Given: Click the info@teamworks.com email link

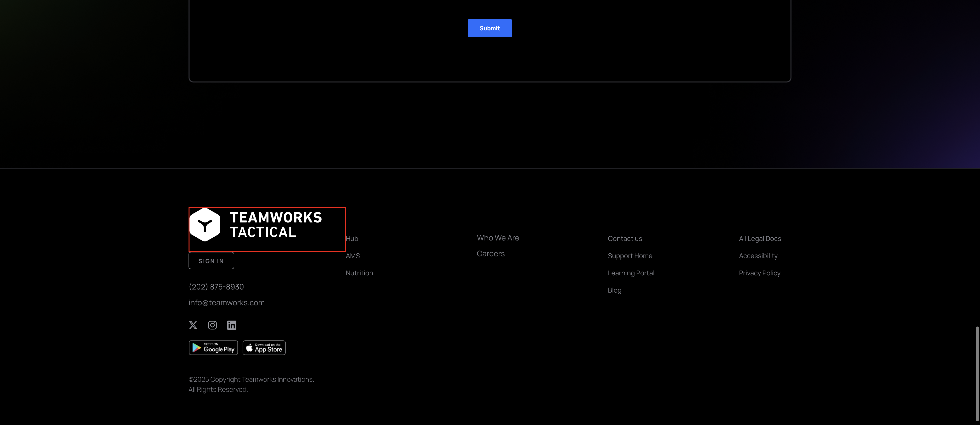Looking at the screenshot, I should [226, 303].
